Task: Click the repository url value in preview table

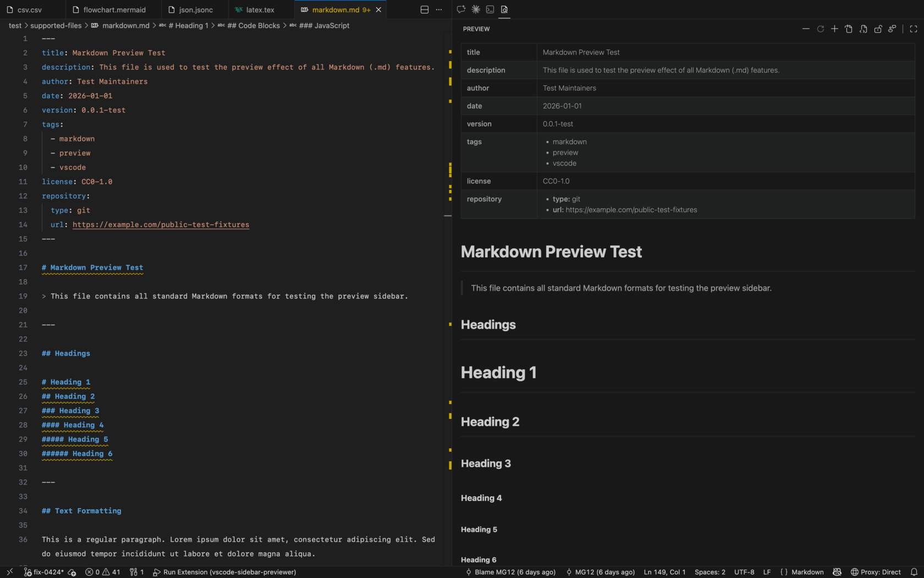Action: click(x=631, y=210)
